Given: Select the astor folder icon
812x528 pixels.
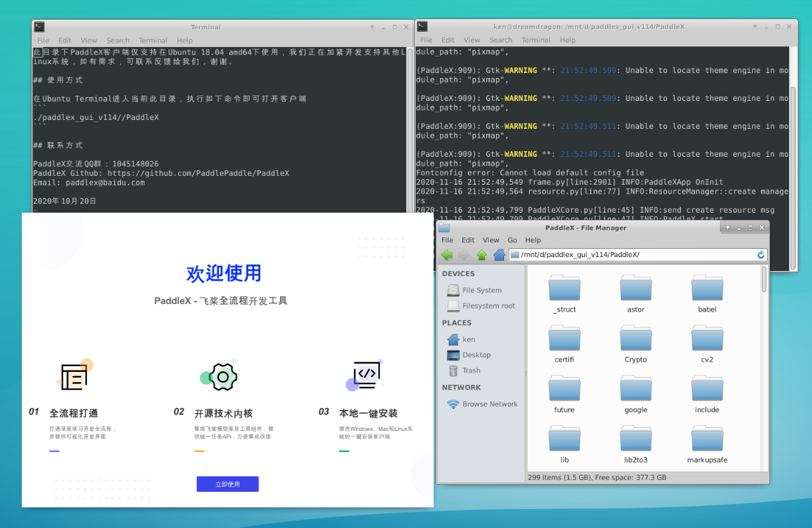Looking at the screenshot, I should pyautogui.click(x=636, y=288).
